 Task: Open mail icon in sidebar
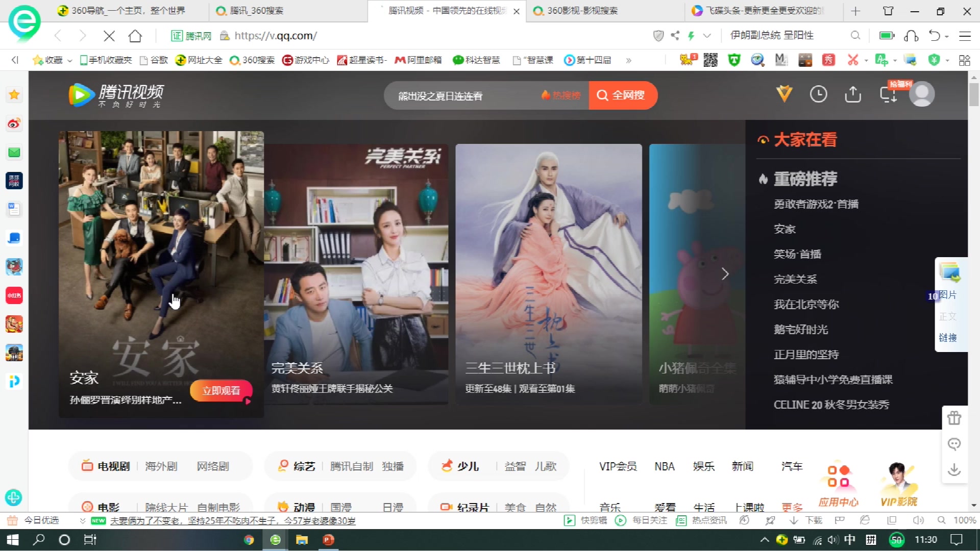tap(14, 152)
